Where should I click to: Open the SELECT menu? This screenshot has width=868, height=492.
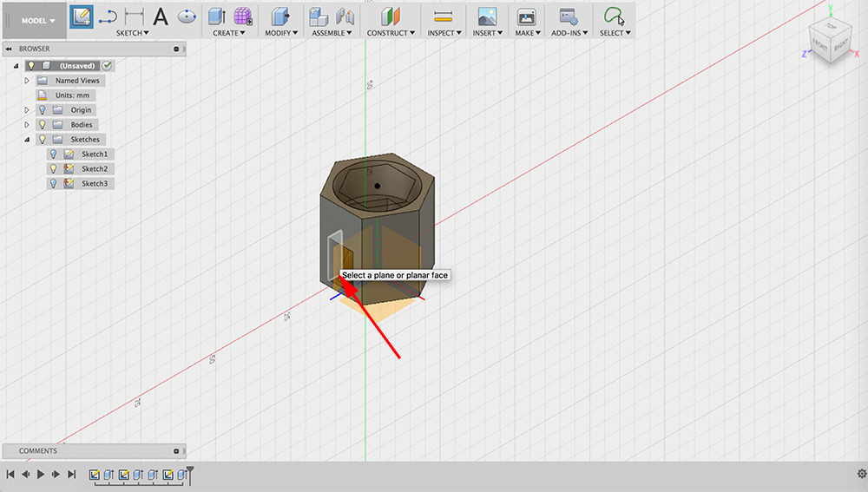615,33
